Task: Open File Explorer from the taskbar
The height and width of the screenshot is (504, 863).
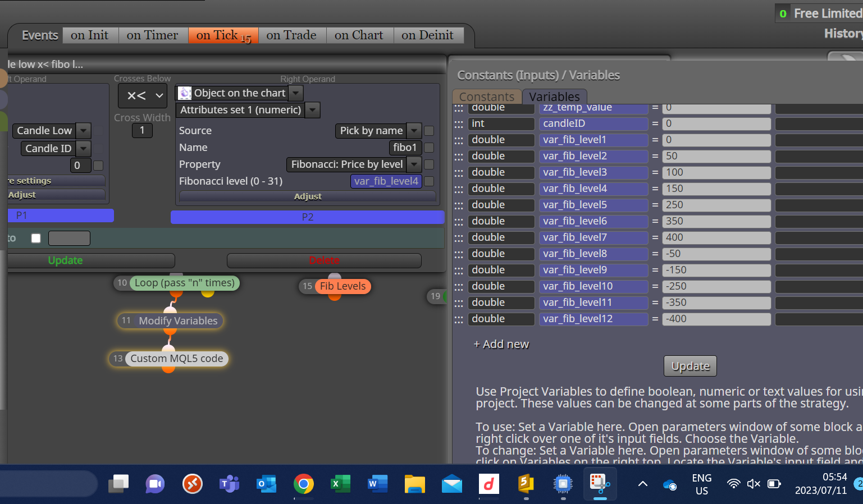Action: (x=415, y=484)
